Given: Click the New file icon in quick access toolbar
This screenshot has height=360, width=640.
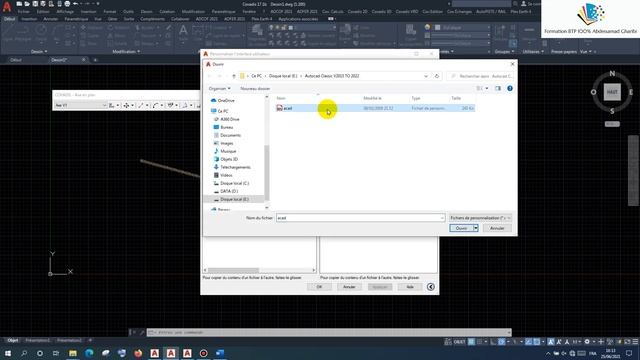Looking at the screenshot, I should [19, 4].
